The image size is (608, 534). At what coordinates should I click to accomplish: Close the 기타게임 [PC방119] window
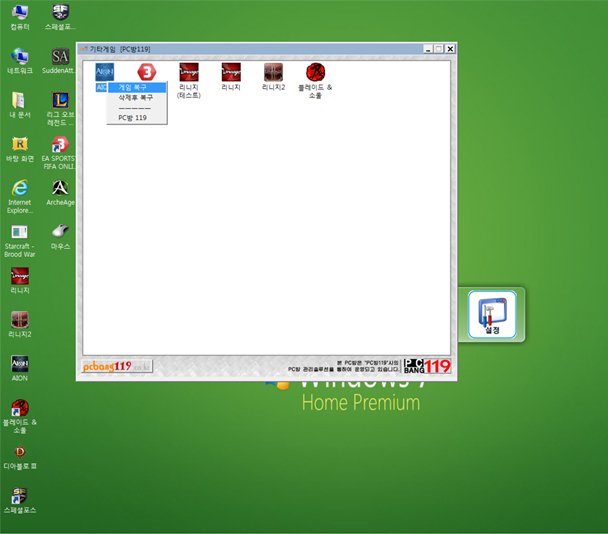tap(450, 49)
